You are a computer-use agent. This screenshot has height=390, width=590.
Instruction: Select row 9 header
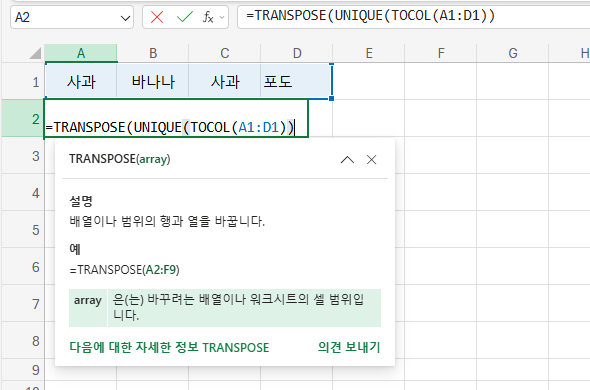click(x=23, y=370)
